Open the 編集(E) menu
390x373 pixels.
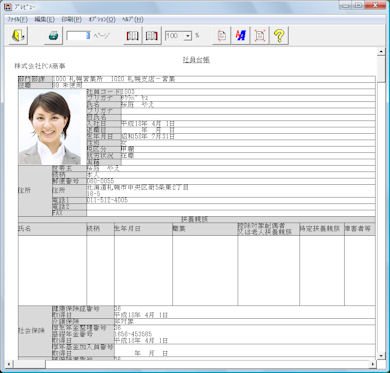pos(44,19)
